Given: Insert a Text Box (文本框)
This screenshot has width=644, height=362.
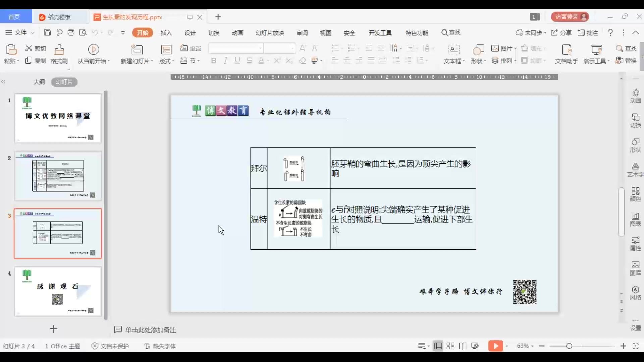Looking at the screenshot, I should tap(454, 54).
